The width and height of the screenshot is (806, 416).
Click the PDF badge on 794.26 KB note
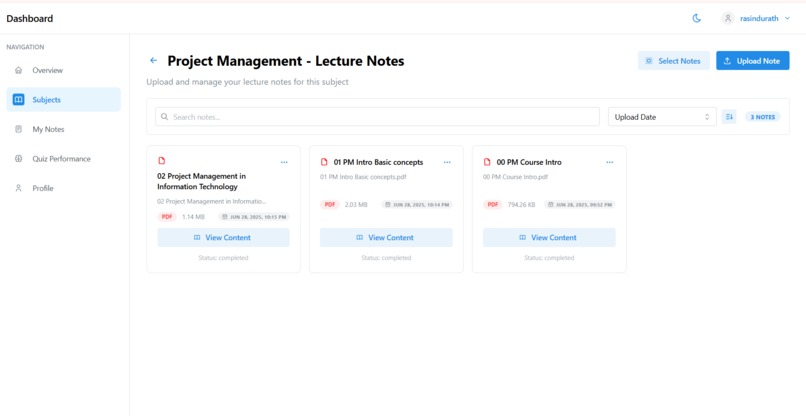[x=492, y=205]
